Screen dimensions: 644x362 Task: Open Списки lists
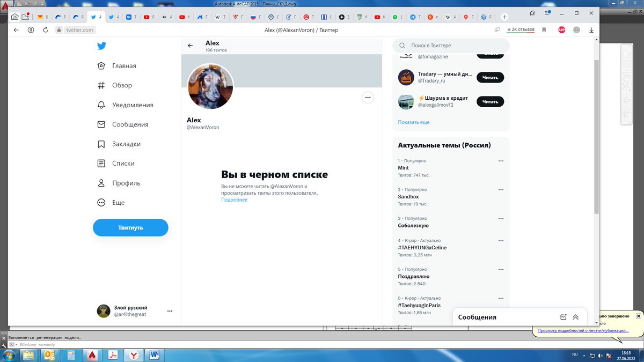click(115, 164)
